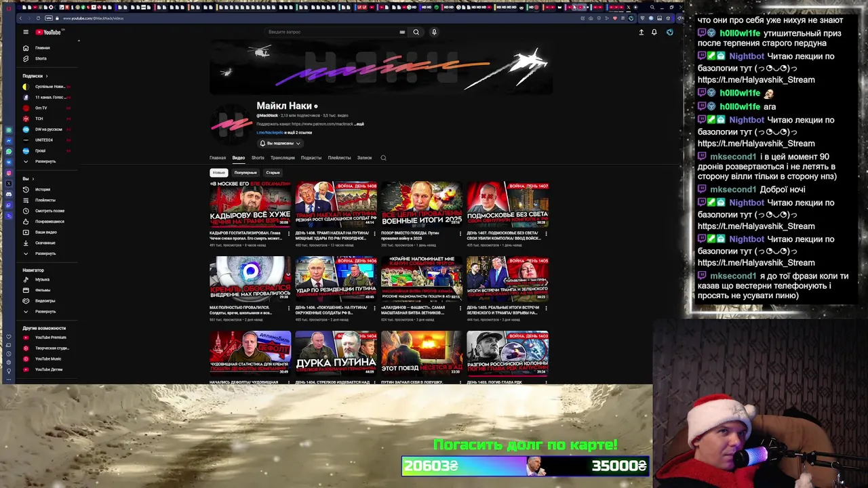This screenshot has width=868, height=488.
Task: Click the browser reload button
Action: click(38, 18)
